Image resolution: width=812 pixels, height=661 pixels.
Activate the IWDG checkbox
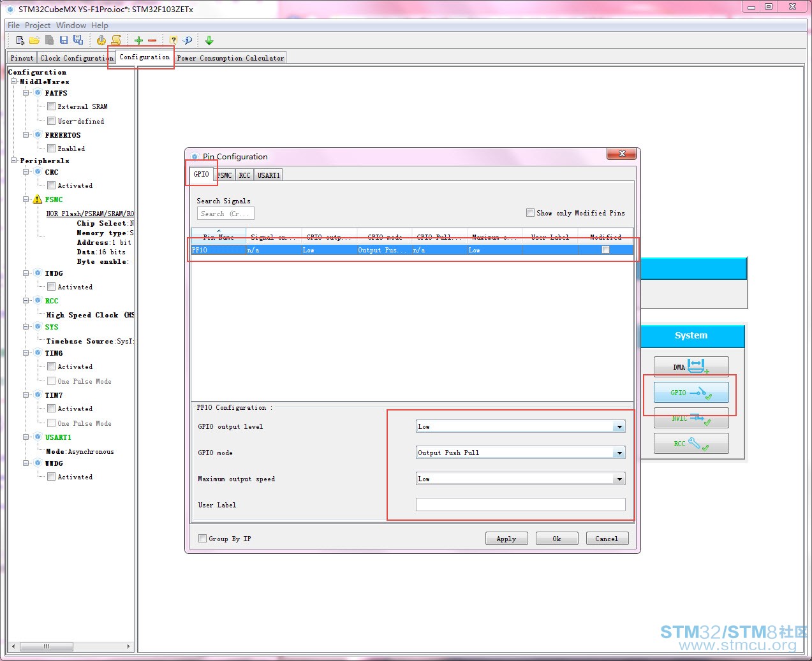click(x=51, y=286)
